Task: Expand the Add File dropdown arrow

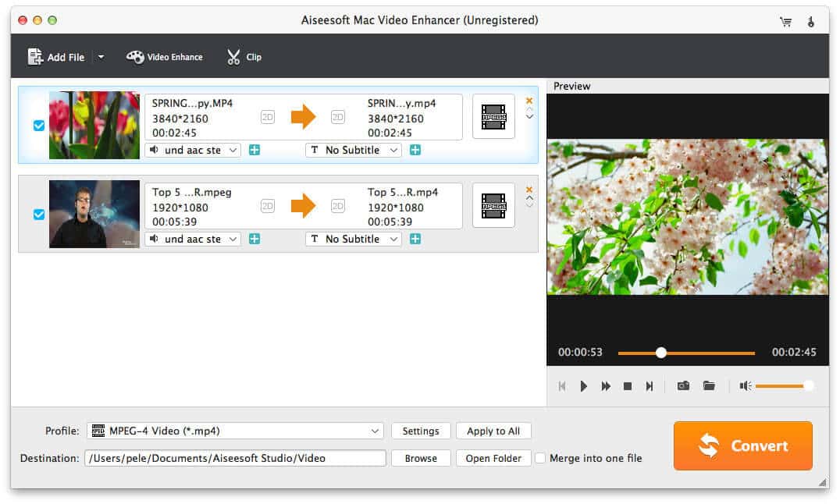Action: point(100,56)
